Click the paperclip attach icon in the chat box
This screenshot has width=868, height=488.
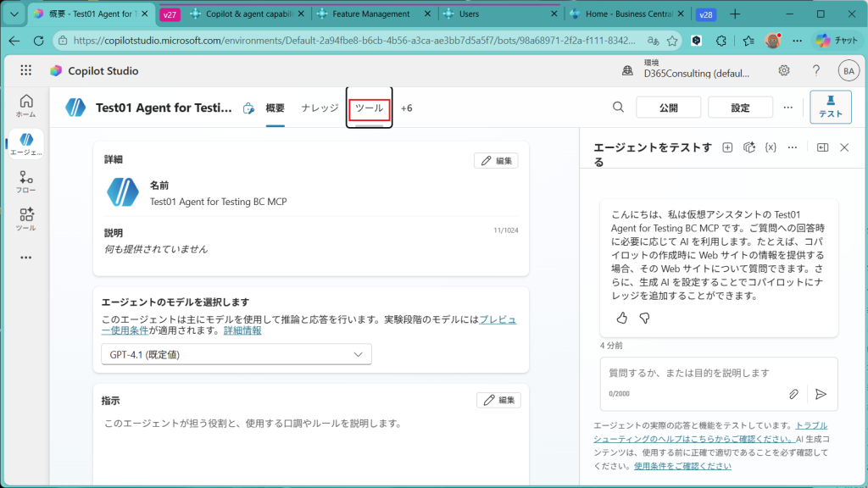[794, 394]
